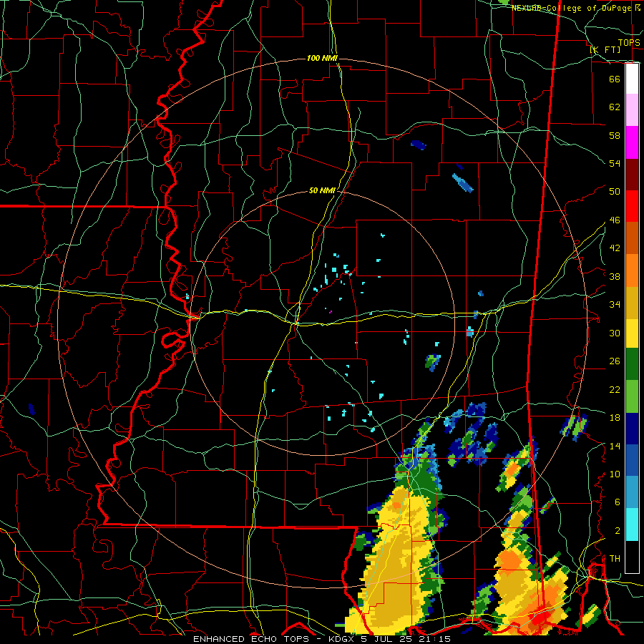Click the dark red maroon legend block
Screen dimensions: 644x644
632,175
